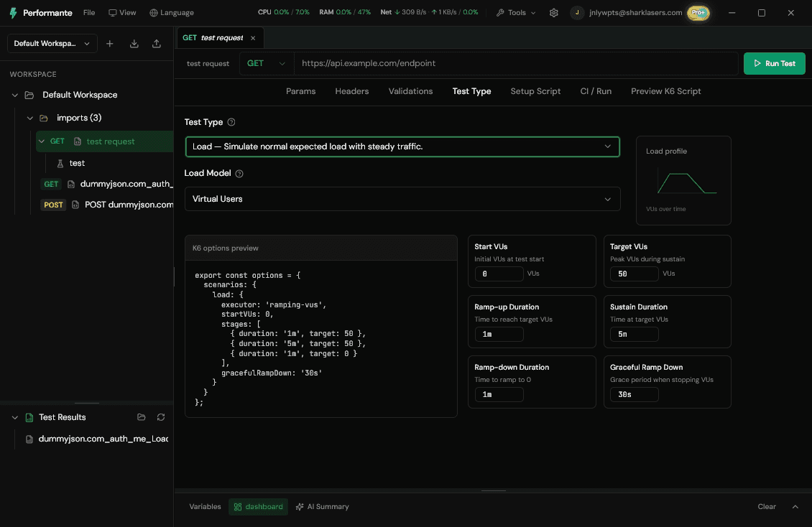Select POST dummyjson.com request
This screenshot has height=527, width=812.
click(x=106, y=205)
